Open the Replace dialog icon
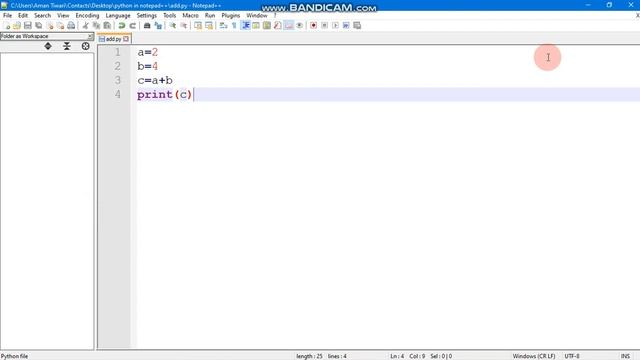This screenshot has height=360, width=640. [x=158, y=25]
